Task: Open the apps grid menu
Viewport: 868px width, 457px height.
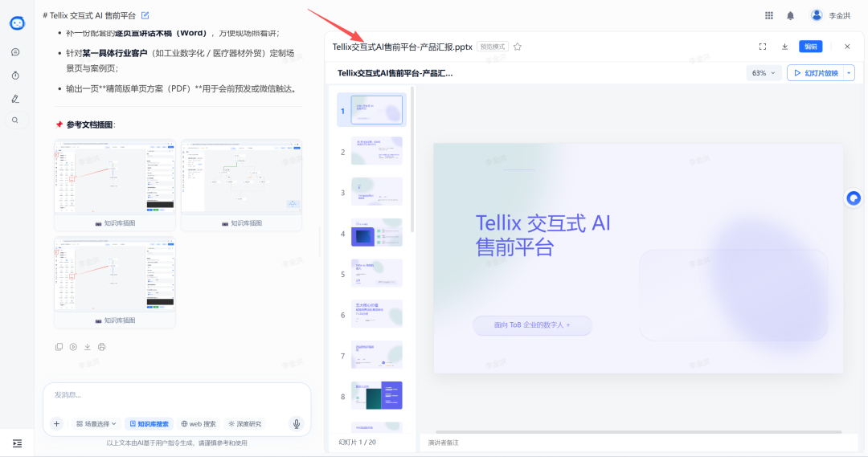Action: click(x=769, y=15)
